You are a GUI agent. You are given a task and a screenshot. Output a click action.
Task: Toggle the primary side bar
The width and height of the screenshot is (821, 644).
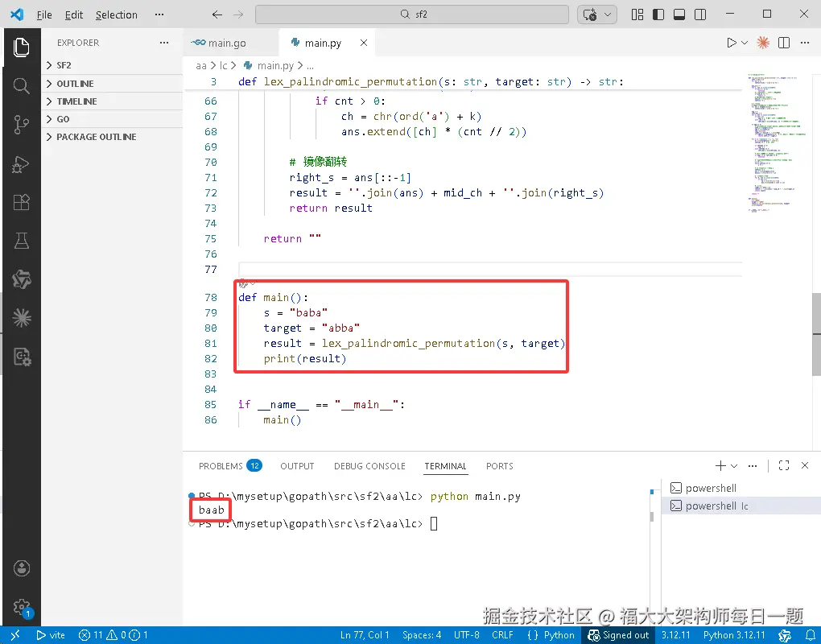pyautogui.click(x=658, y=14)
